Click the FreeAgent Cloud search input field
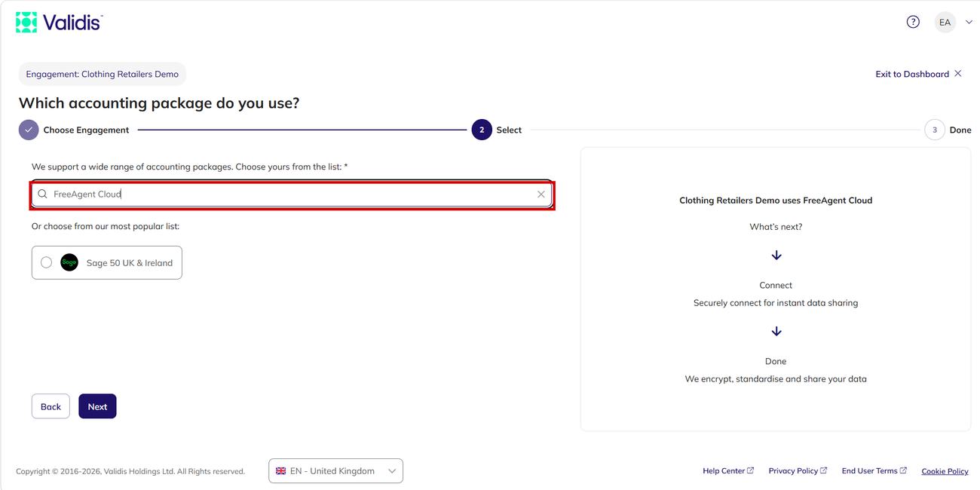 (x=292, y=194)
